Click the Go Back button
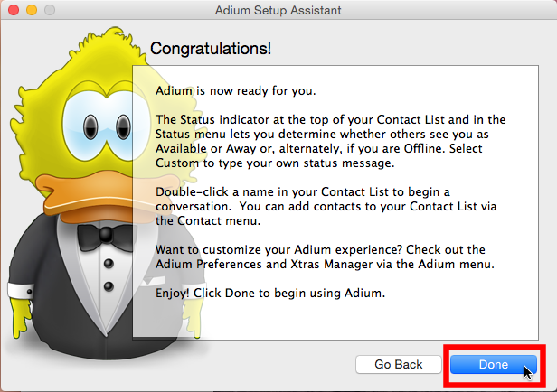This screenshot has width=557, height=392. 398,364
